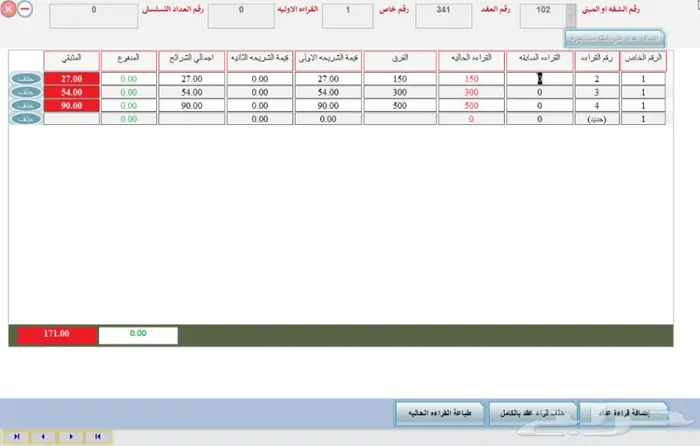
Task: Click the red current reading cell 500
Action: tap(471, 105)
